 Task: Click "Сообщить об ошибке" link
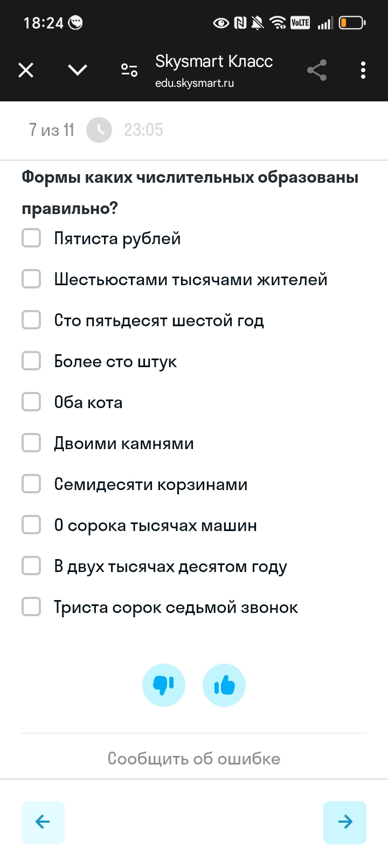pyautogui.click(x=194, y=759)
